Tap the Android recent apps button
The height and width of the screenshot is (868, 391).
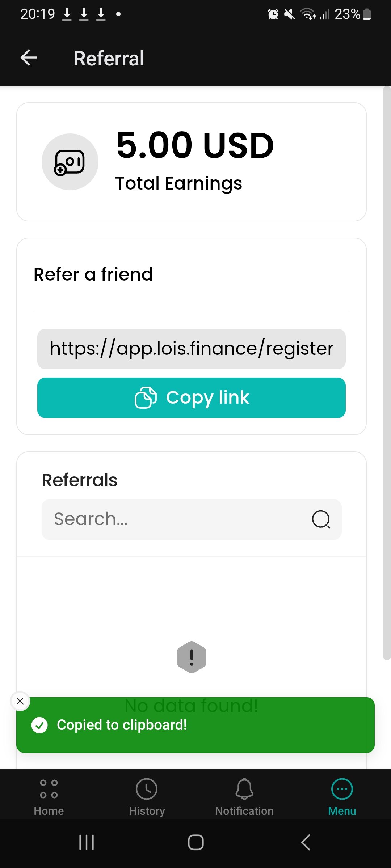(87, 842)
